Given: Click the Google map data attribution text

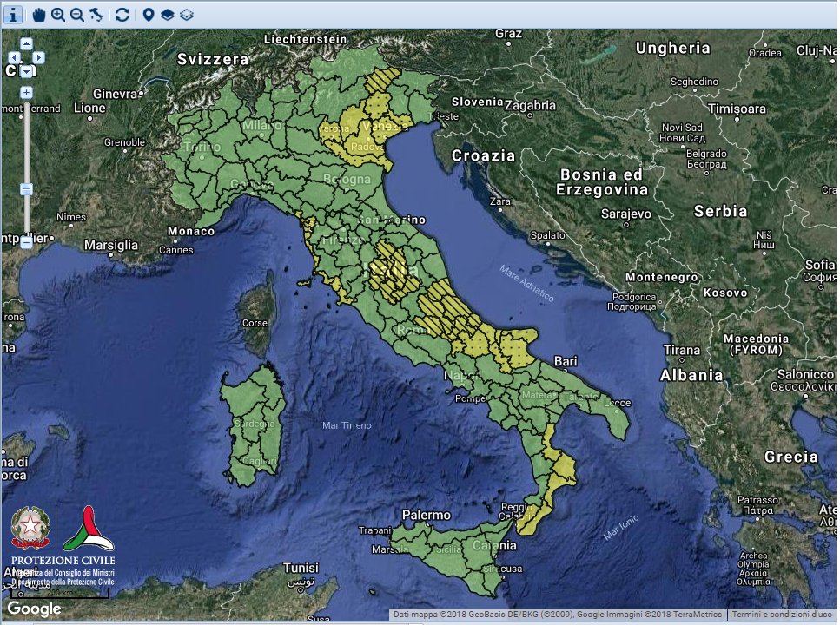Looking at the screenshot, I should [x=557, y=615].
